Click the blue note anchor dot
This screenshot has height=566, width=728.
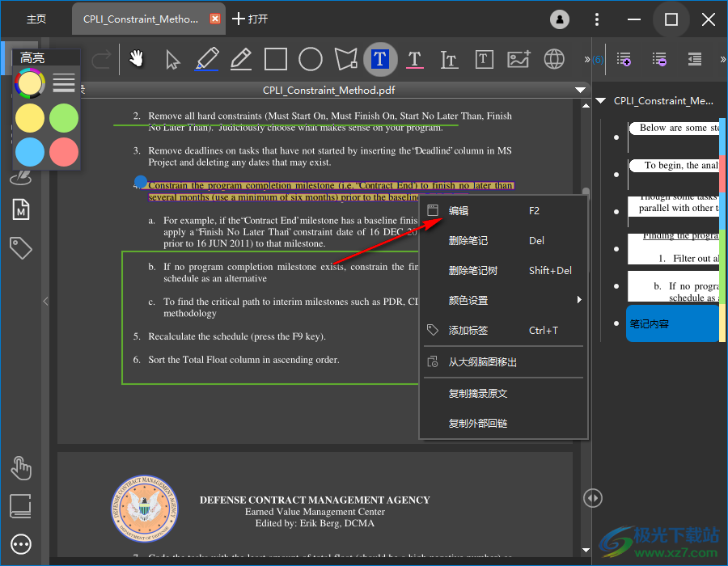tap(141, 181)
